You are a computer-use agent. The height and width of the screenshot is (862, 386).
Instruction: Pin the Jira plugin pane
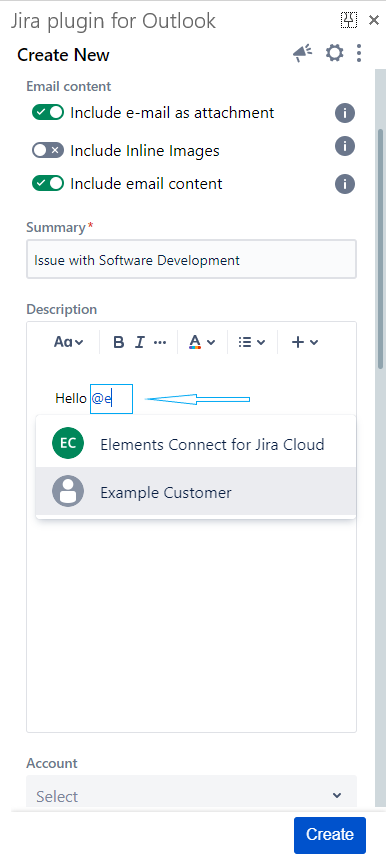point(349,20)
